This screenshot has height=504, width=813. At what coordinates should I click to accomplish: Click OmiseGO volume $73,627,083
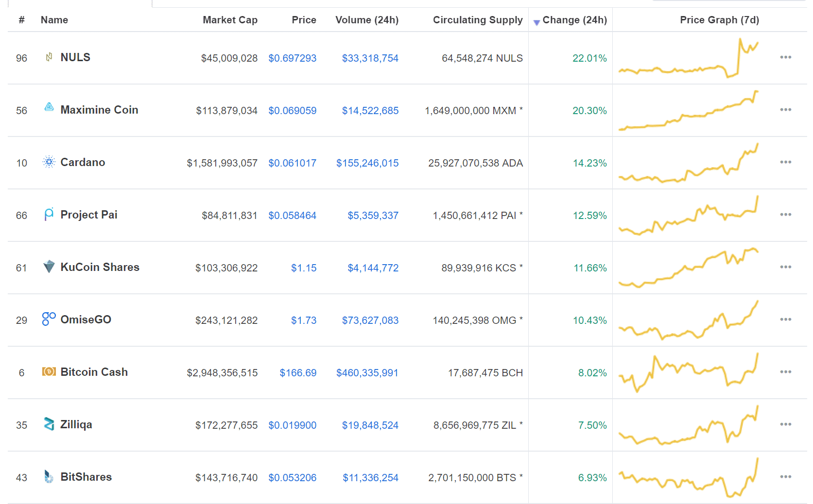tap(370, 320)
